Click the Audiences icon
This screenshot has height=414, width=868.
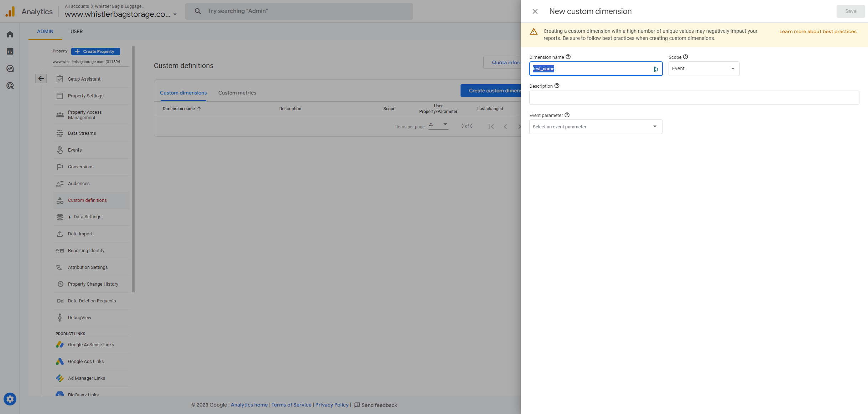60,183
